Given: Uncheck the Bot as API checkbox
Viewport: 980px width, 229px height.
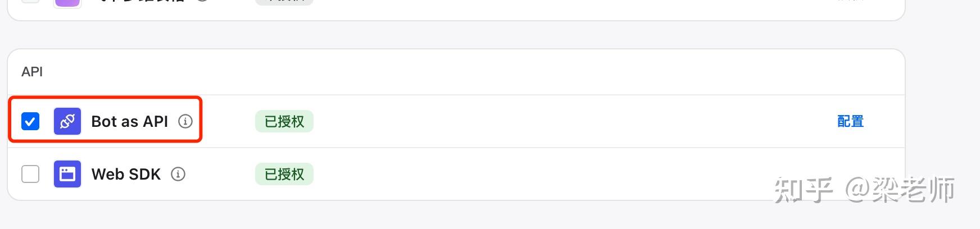Looking at the screenshot, I should click(x=30, y=121).
